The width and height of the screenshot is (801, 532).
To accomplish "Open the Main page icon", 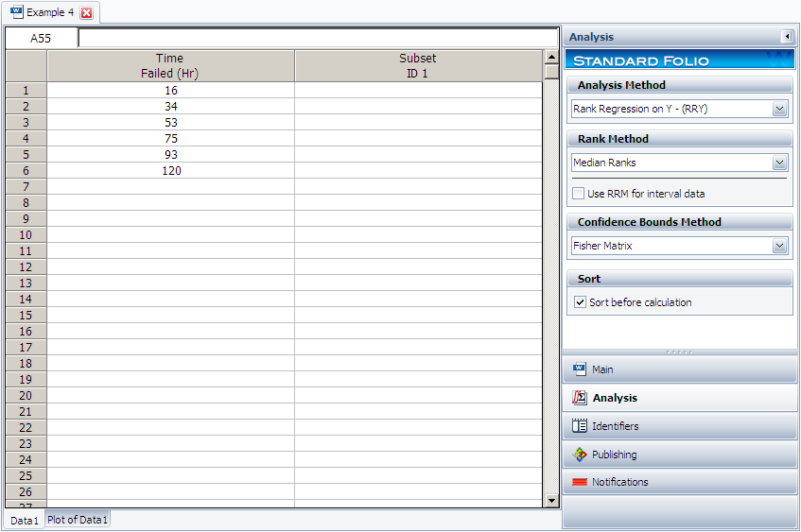I will click(580, 369).
